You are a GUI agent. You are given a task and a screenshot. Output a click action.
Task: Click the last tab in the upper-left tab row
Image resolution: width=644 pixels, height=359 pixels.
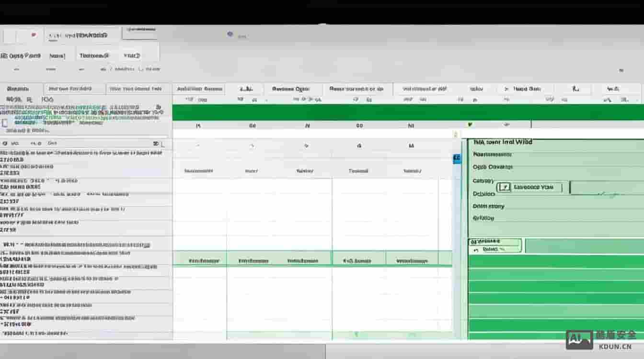(x=132, y=56)
